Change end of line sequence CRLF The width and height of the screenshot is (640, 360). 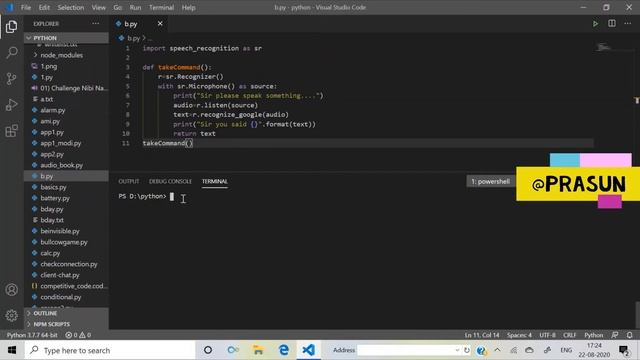[x=569, y=335]
